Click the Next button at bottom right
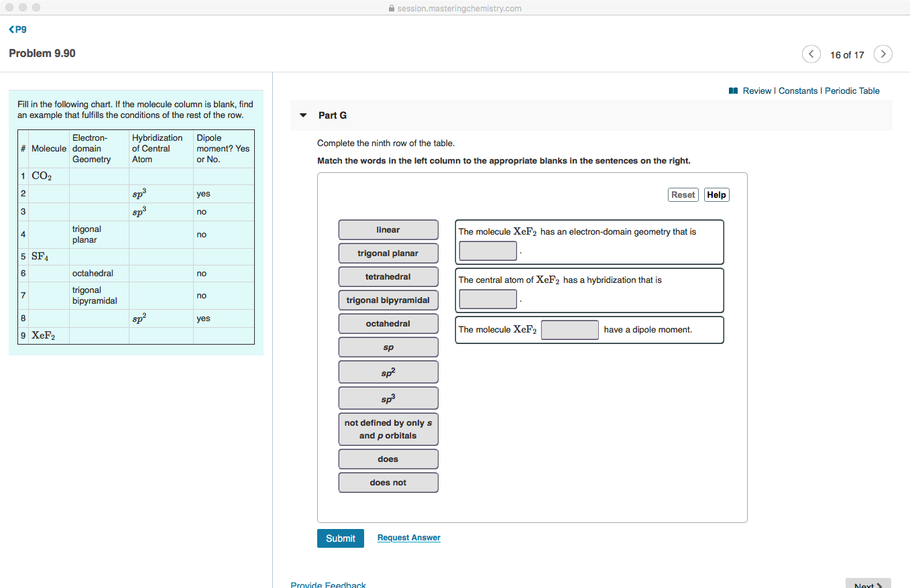Image resolution: width=910 pixels, height=588 pixels. point(868,583)
